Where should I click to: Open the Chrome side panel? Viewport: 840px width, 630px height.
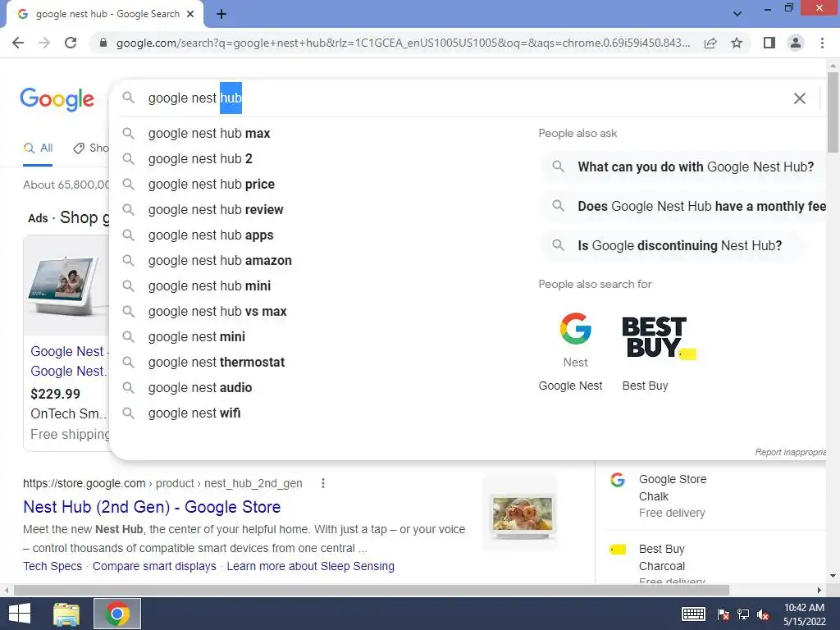tap(769, 43)
